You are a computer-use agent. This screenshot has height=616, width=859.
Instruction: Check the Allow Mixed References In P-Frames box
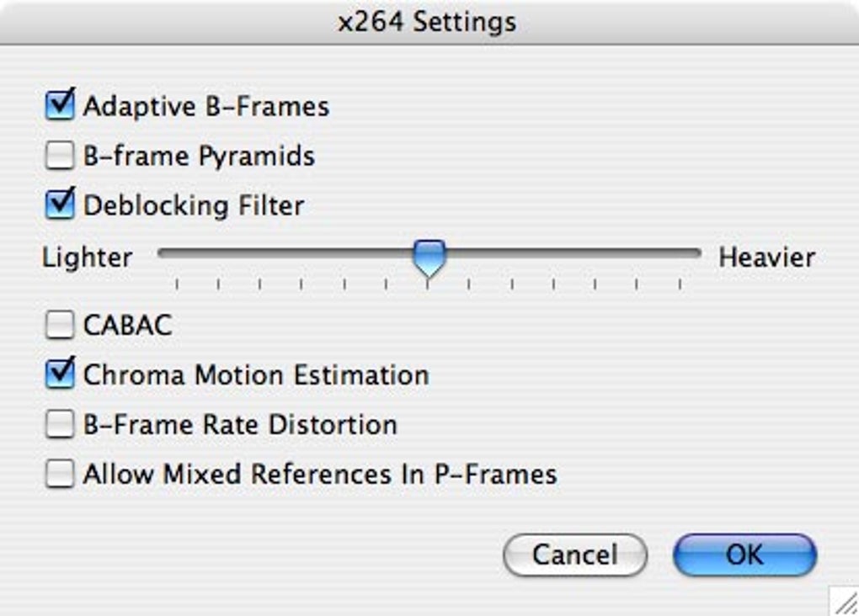point(60,475)
